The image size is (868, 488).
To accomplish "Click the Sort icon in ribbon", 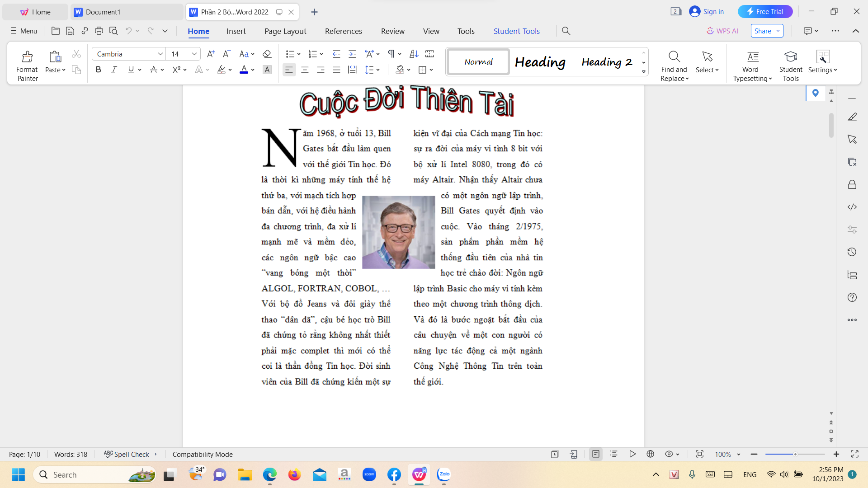I will tap(414, 54).
